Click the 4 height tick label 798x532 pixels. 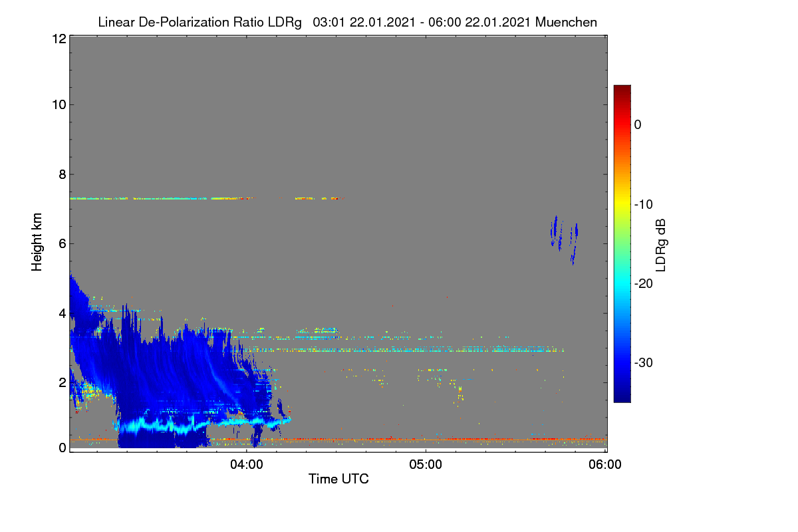click(x=62, y=313)
